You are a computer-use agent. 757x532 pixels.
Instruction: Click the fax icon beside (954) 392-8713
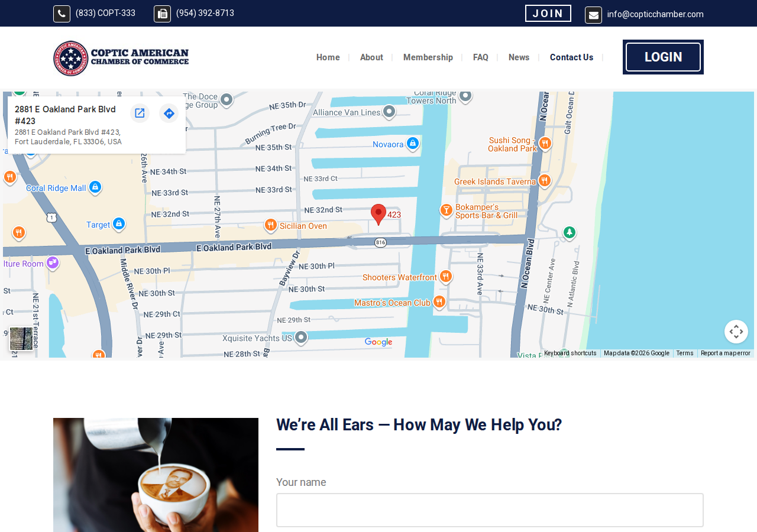tap(162, 14)
